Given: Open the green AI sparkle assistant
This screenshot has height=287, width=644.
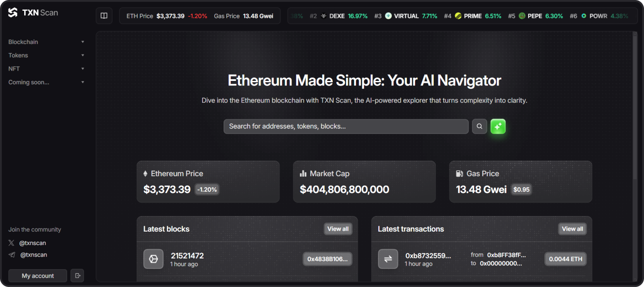Looking at the screenshot, I should point(498,127).
